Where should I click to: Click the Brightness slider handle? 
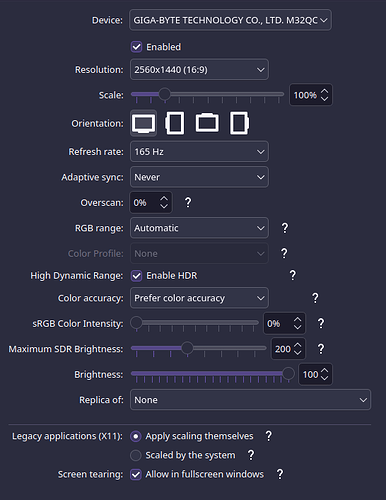[288, 373]
